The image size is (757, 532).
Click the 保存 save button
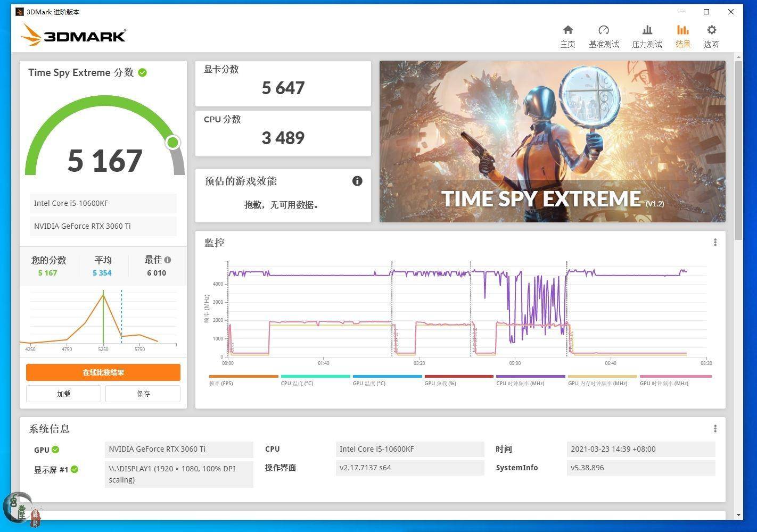pos(143,394)
